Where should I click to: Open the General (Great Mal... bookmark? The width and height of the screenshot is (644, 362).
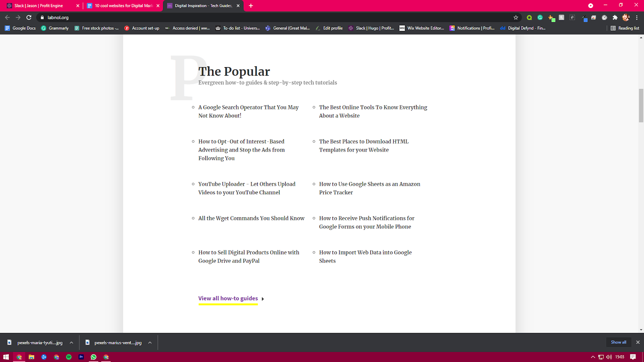[x=288, y=28]
